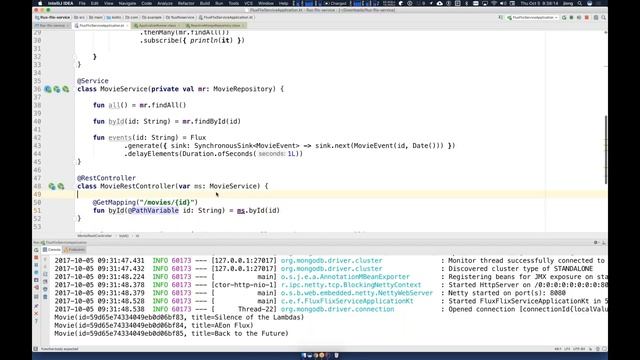The height and width of the screenshot is (360, 640).
Task: Open the Navigate menu
Action: [x=127, y=3]
